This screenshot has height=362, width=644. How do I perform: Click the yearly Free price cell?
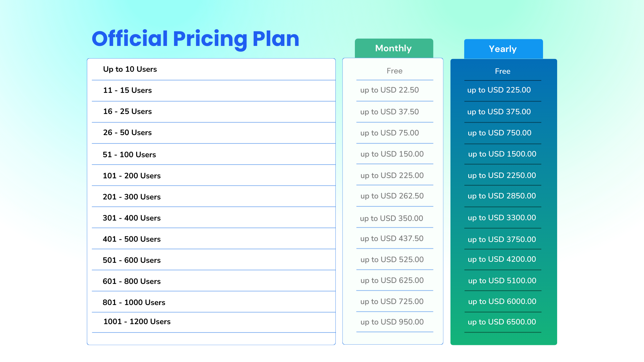(x=502, y=71)
